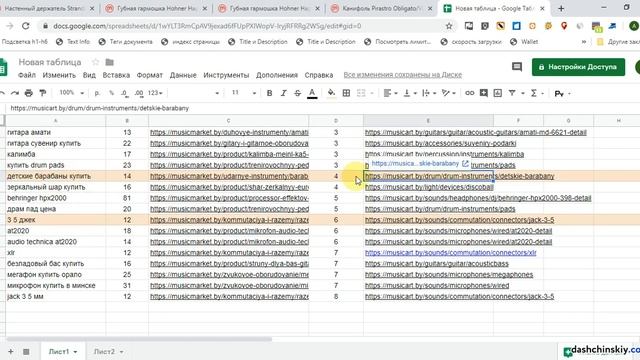Image resolution: width=640 pixels, height=360 pixels.
Task: Click the formula bar URL text
Action: 100,108
